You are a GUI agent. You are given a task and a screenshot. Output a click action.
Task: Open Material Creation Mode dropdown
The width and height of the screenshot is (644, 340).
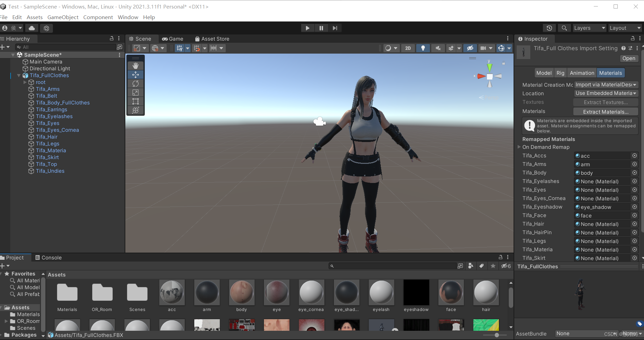(x=606, y=85)
